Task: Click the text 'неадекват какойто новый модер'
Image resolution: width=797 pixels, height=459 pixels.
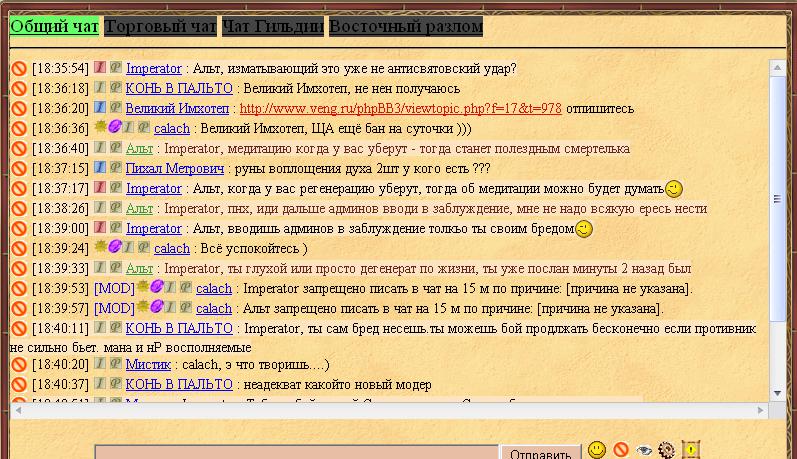Action: coord(338,385)
